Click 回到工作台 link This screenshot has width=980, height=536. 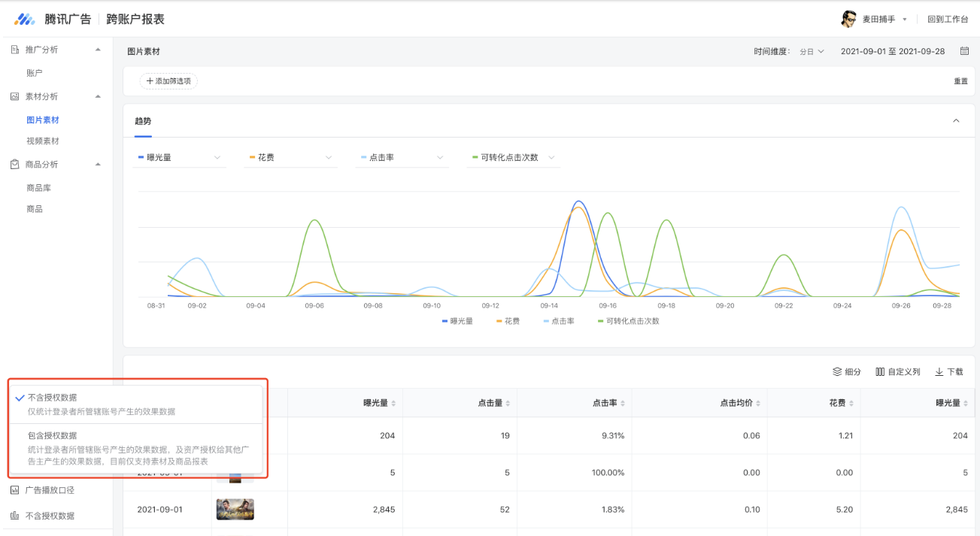(948, 20)
